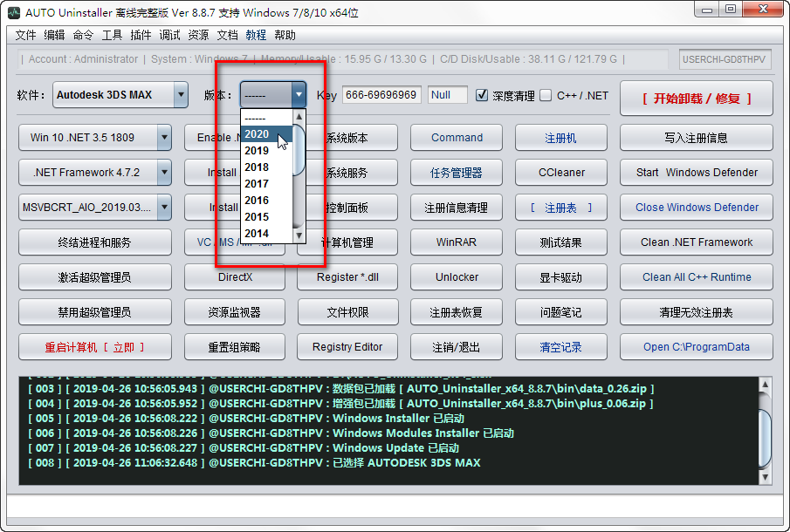Launch Unlocker
This screenshot has width=790, height=532.
(x=457, y=276)
